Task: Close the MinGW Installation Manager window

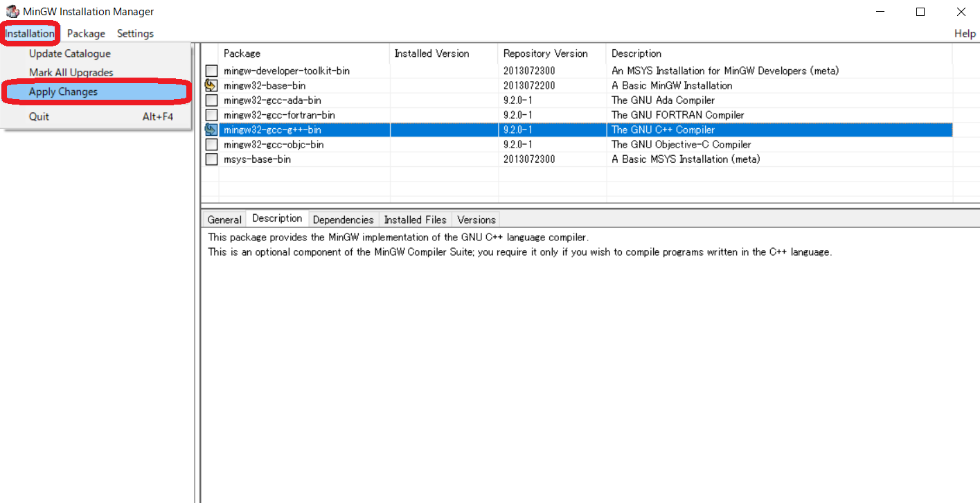Action: (x=961, y=12)
